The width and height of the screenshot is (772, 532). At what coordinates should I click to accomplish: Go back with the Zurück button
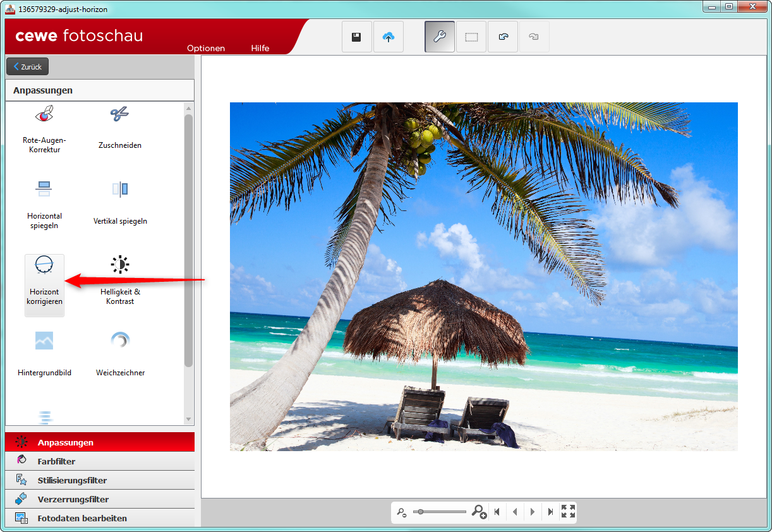27,66
